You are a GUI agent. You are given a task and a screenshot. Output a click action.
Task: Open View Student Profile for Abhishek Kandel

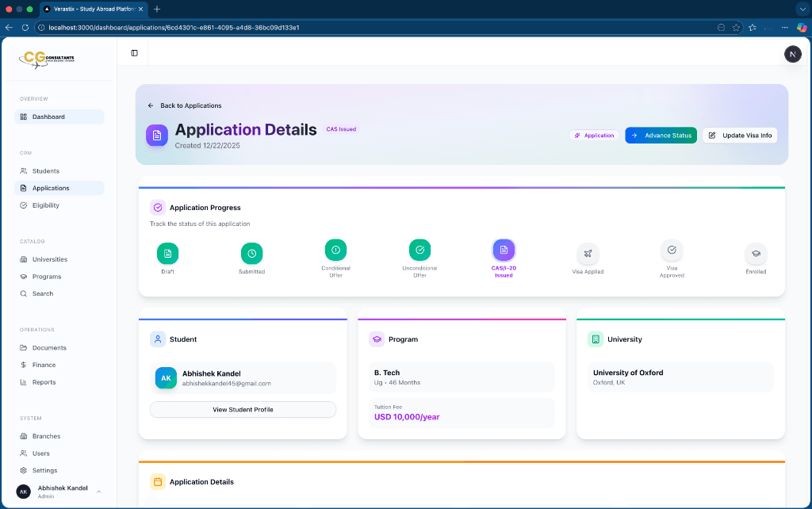click(243, 408)
